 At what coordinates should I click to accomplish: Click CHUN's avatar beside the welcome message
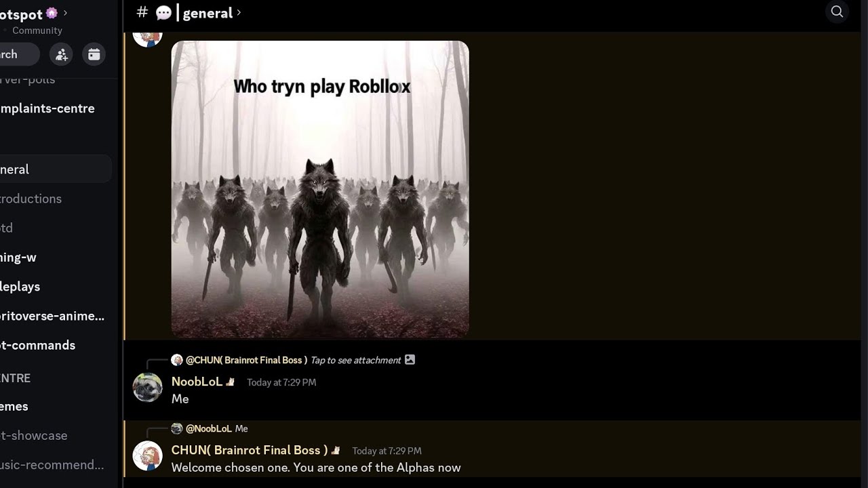147,456
